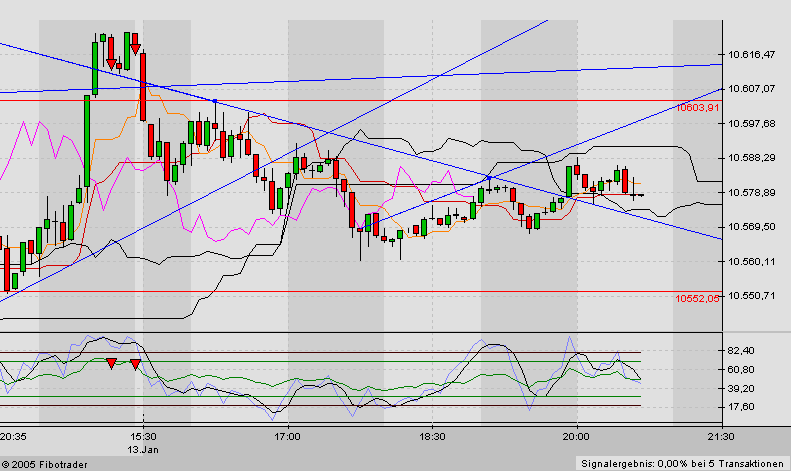Click the 20:00 time axis label
The width and height of the screenshot is (791, 471).
coord(576,437)
